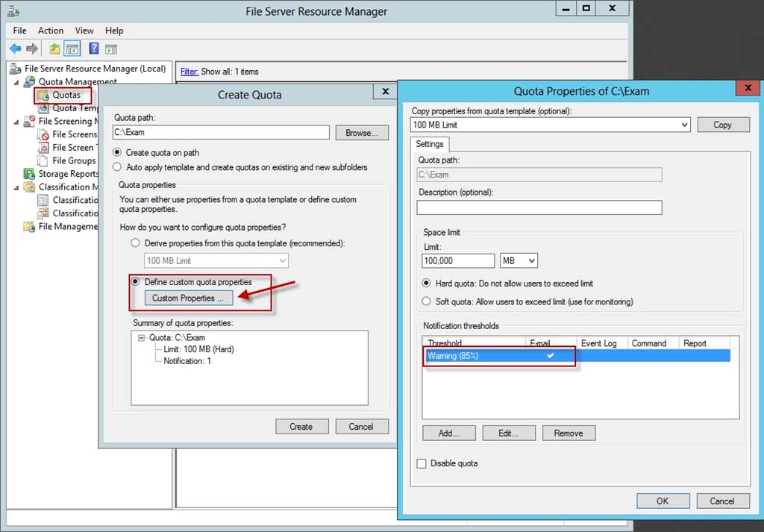
Task: Click the File Groups node icon
Action: (43, 160)
